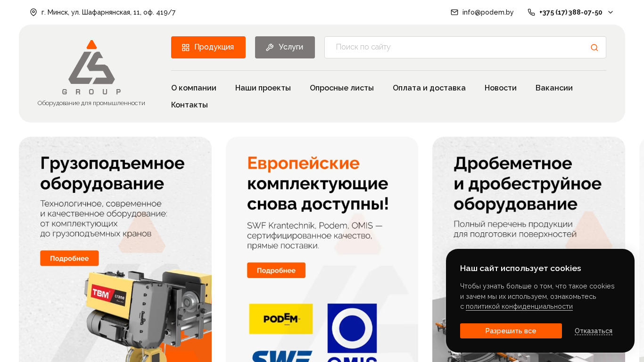This screenshot has width=644, height=362.
Task: Open Опросные листы menu item
Action: (342, 88)
